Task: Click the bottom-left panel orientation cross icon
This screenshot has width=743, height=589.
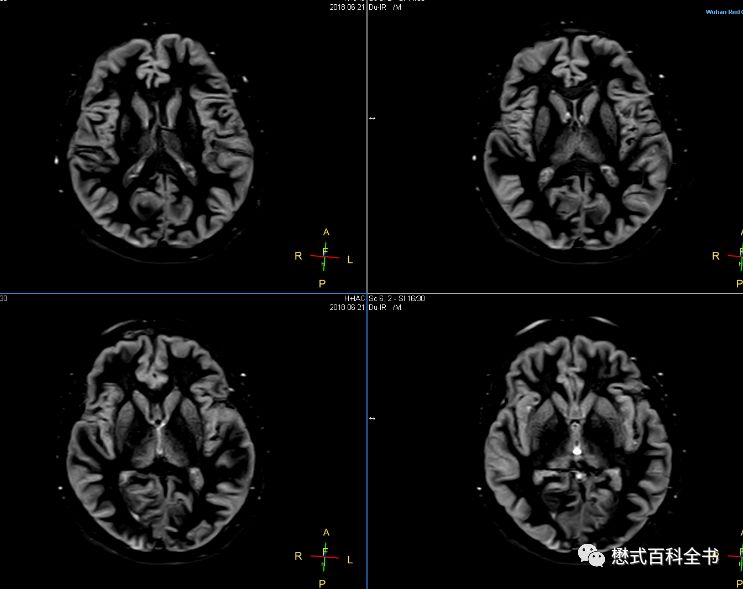Action: [x=324, y=555]
